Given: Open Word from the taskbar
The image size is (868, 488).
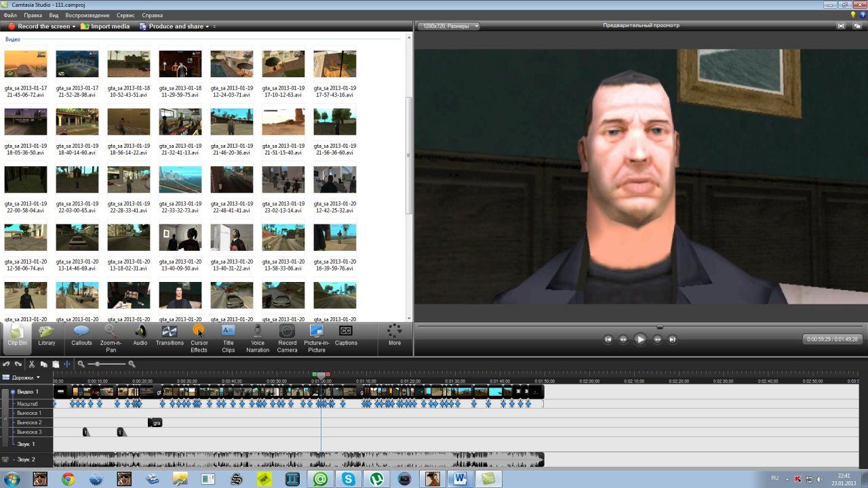Looking at the screenshot, I should pyautogui.click(x=460, y=479).
